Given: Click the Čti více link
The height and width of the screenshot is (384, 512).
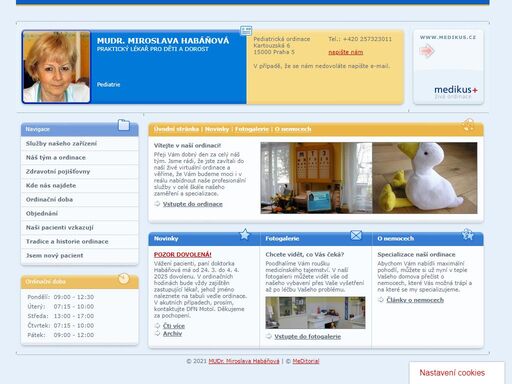Looking at the screenshot, I should tap(174, 326).
